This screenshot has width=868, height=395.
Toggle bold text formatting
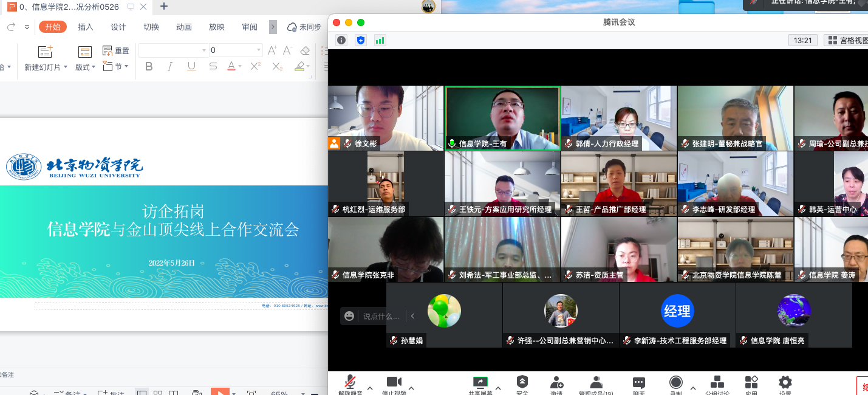click(x=149, y=67)
